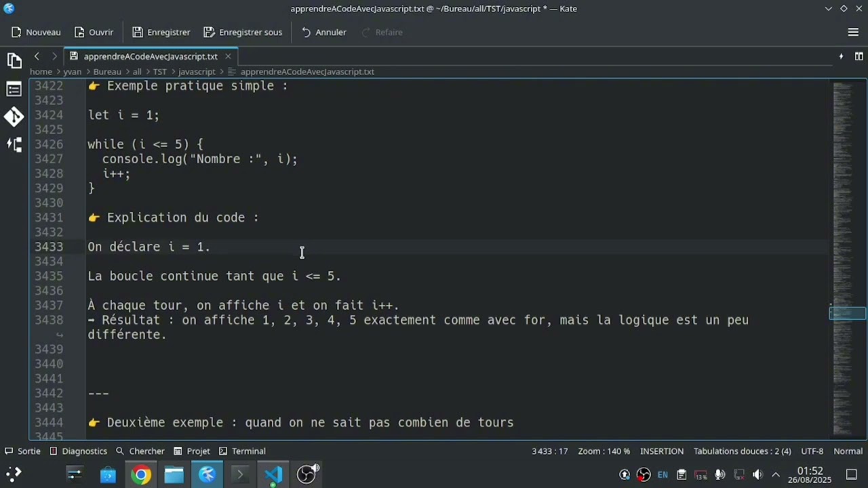The width and height of the screenshot is (868, 488).
Task: Open the Konsole terminal taskbar icon
Action: pyautogui.click(x=240, y=474)
